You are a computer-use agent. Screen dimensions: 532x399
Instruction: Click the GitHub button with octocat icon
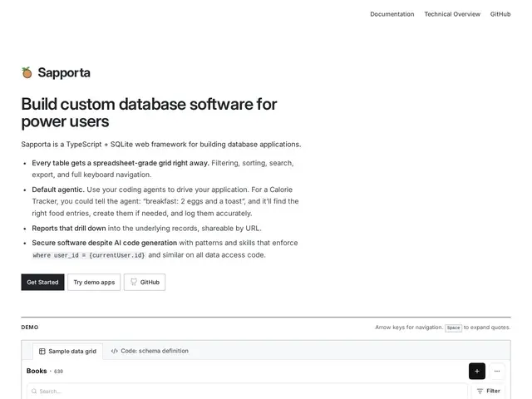(x=145, y=283)
